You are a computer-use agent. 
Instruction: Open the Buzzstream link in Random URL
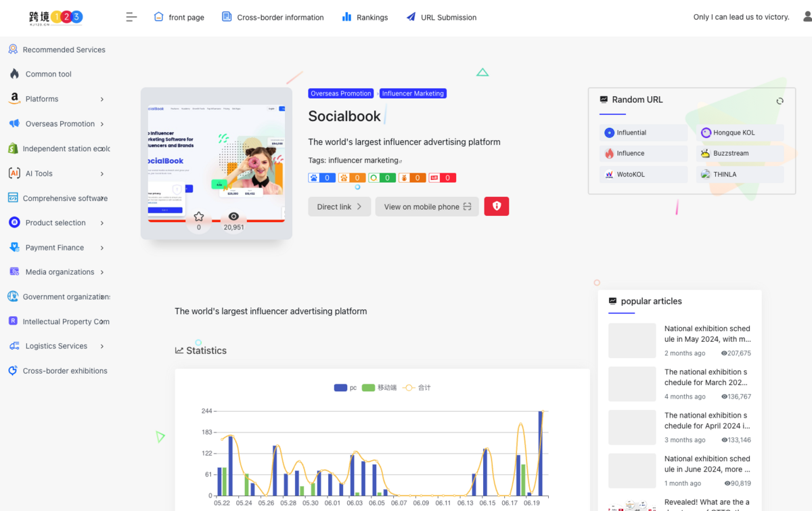click(740, 153)
